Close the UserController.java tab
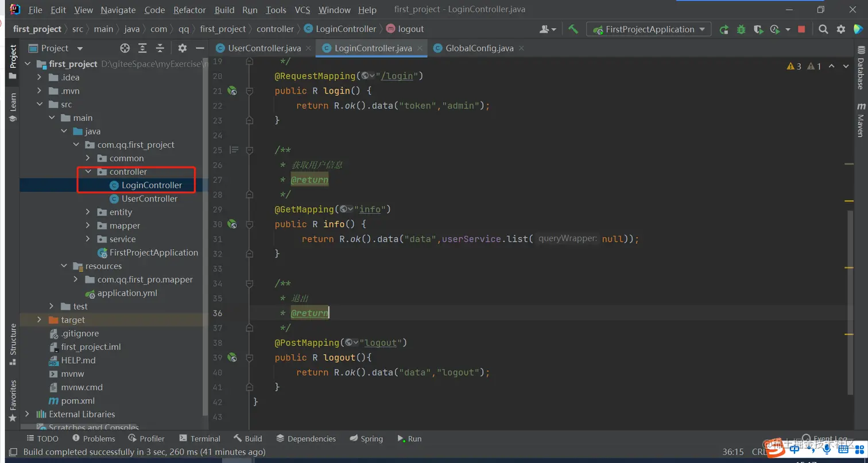Viewport: 868px width, 463px height. [x=308, y=48]
